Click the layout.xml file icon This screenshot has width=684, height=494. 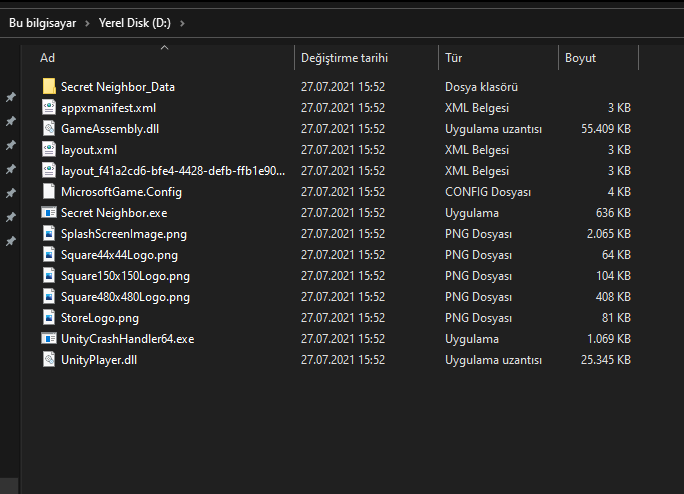coord(49,150)
